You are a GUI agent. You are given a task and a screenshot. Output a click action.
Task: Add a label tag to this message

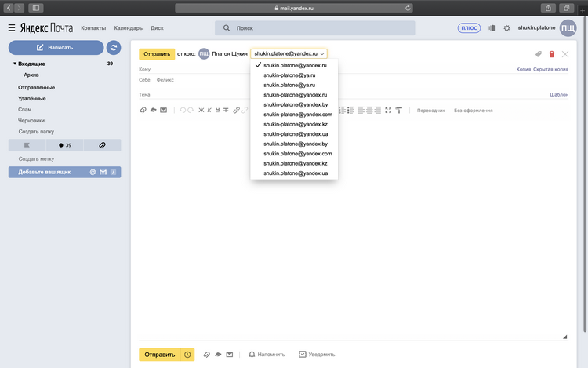point(539,54)
